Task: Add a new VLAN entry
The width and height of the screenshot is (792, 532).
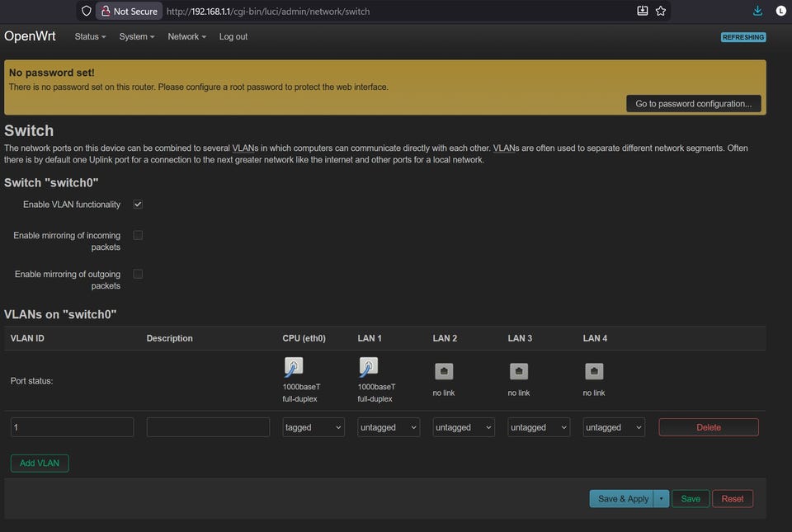Action: [40, 464]
